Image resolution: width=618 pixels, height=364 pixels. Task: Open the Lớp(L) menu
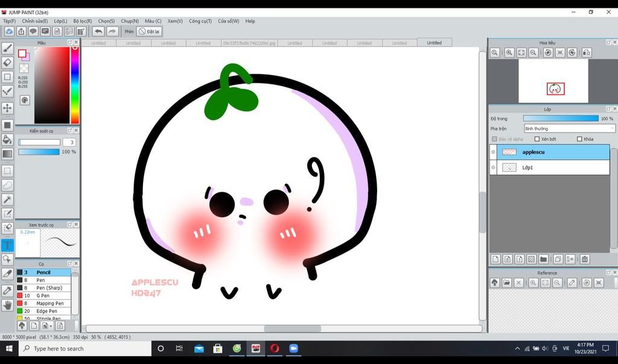tap(60, 21)
